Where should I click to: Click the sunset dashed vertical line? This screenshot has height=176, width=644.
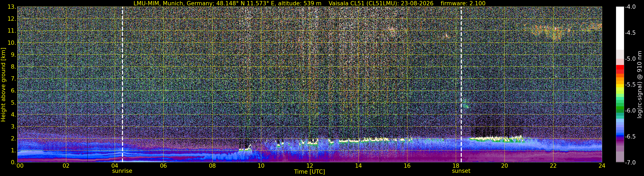pos(461,85)
